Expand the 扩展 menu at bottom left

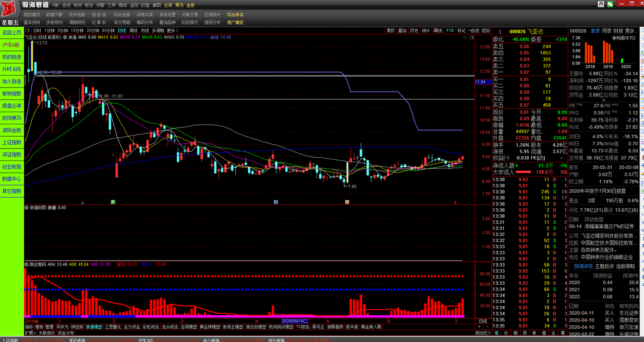coord(30,333)
